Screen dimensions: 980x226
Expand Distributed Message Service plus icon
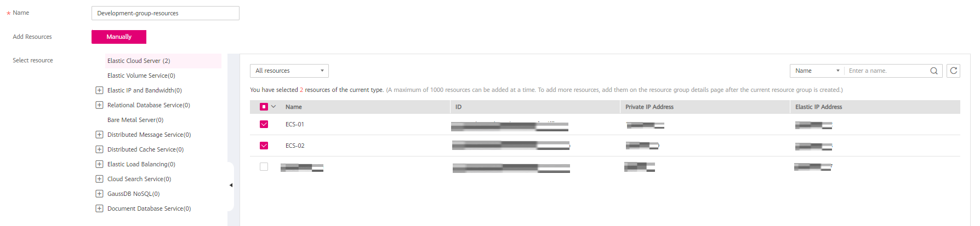[99, 135]
